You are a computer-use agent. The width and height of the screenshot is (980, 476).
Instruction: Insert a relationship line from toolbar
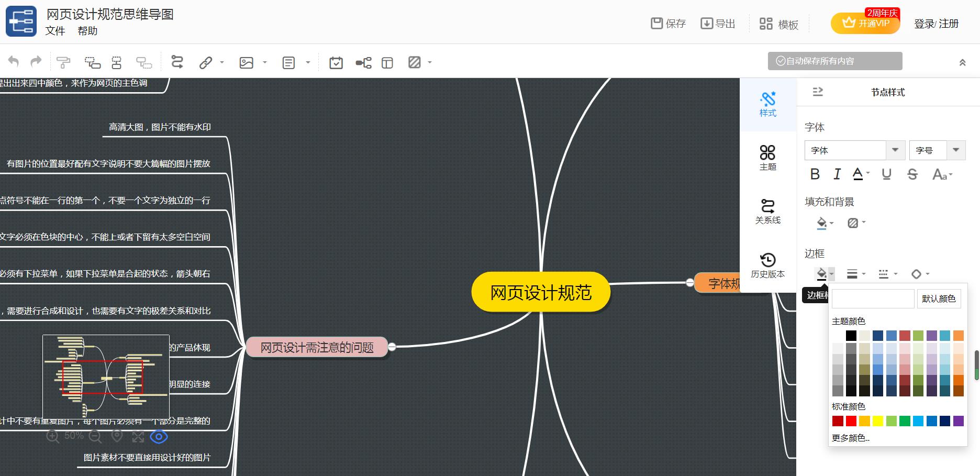(x=177, y=62)
